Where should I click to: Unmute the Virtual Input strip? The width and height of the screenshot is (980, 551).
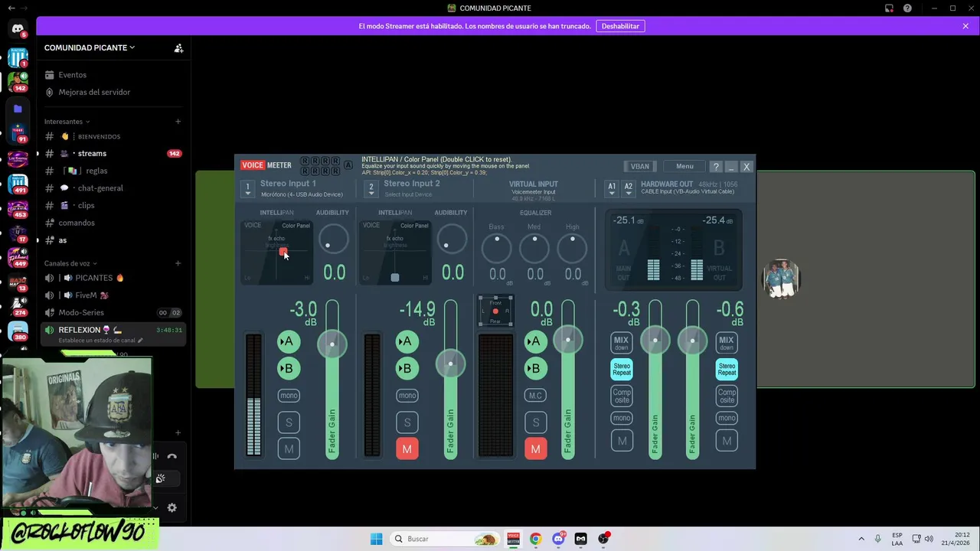[x=536, y=449]
